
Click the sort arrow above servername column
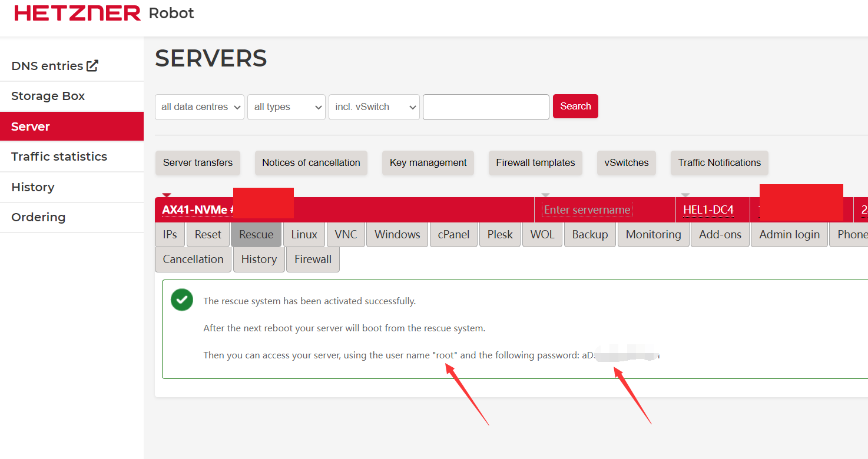pyautogui.click(x=545, y=195)
